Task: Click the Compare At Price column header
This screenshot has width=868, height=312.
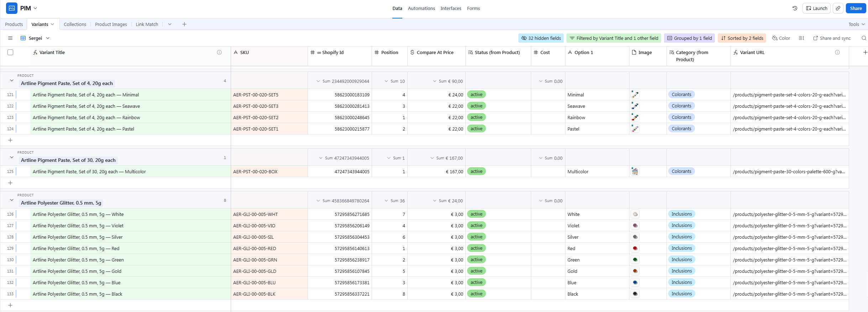Action: (436, 56)
